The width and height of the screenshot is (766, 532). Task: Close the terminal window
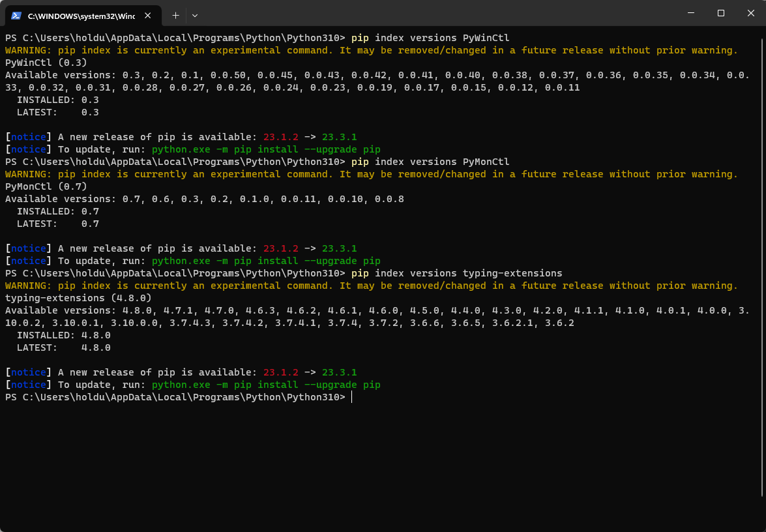[x=751, y=13]
